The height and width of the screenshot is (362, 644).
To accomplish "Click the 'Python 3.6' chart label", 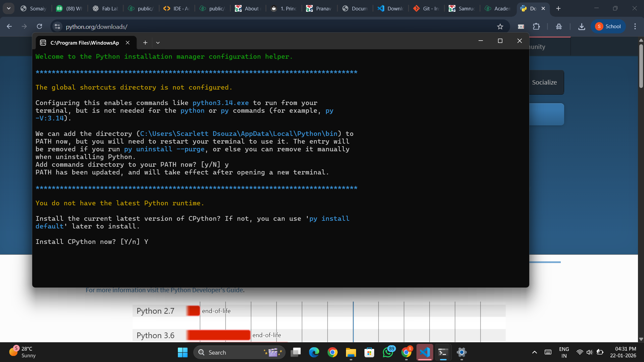I will [x=155, y=335].
